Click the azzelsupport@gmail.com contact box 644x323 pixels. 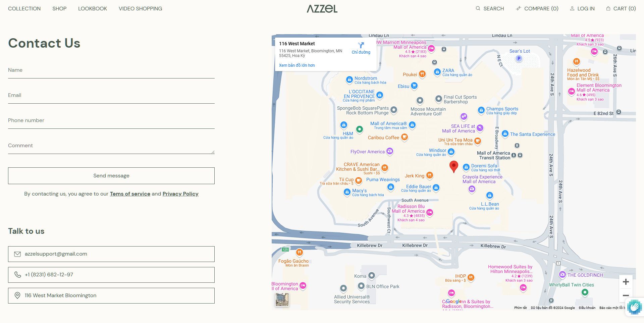(111, 254)
